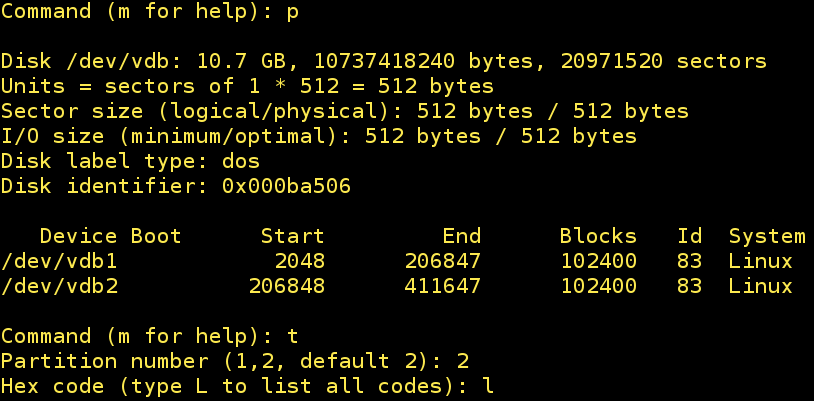Click the end sector value 411647

click(x=442, y=287)
